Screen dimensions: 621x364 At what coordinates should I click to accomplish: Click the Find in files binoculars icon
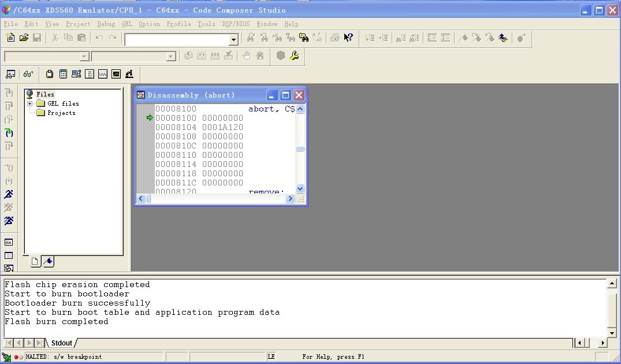304,38
